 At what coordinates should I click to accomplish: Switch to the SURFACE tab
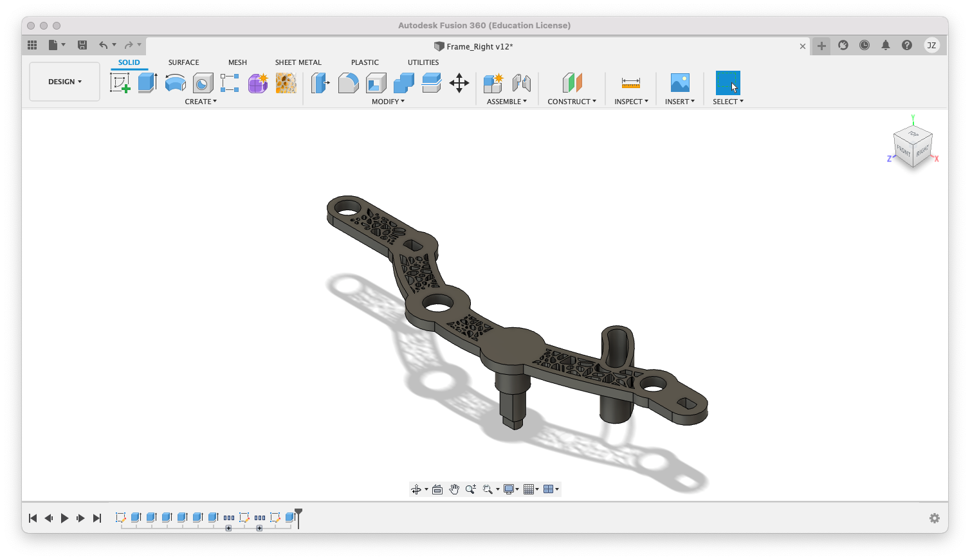[x=184, y=62]
